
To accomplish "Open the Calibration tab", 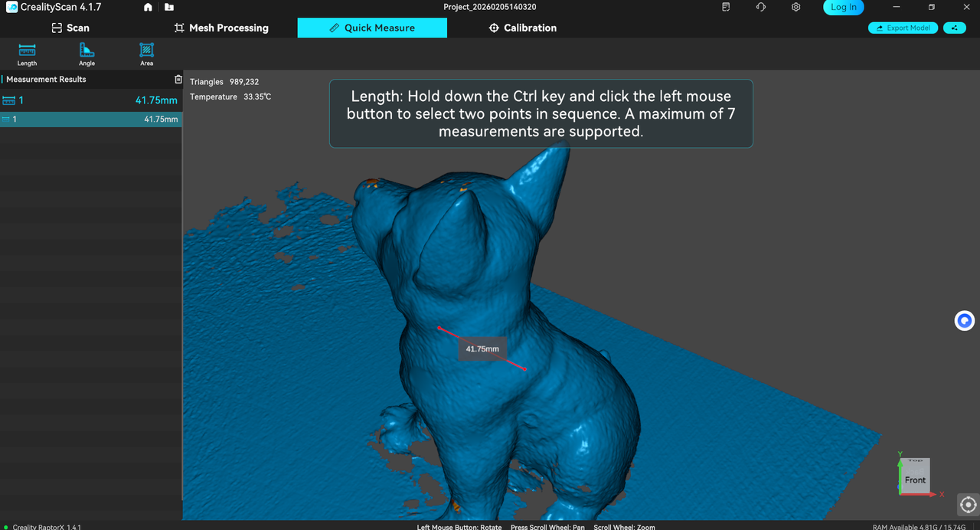I will (x=522, y=28).
